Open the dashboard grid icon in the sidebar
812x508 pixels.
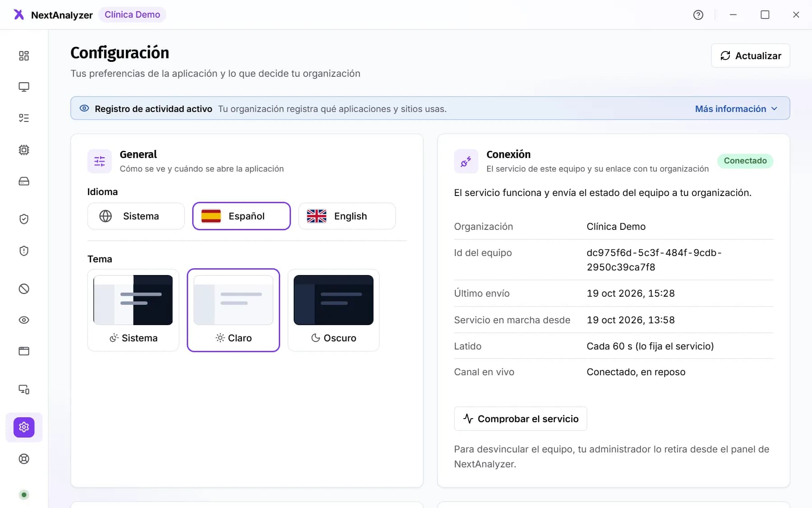coord(24,56)
